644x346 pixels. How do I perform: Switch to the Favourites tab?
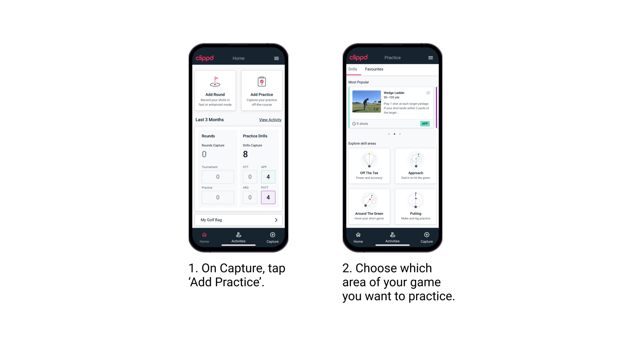click(375, 69)
